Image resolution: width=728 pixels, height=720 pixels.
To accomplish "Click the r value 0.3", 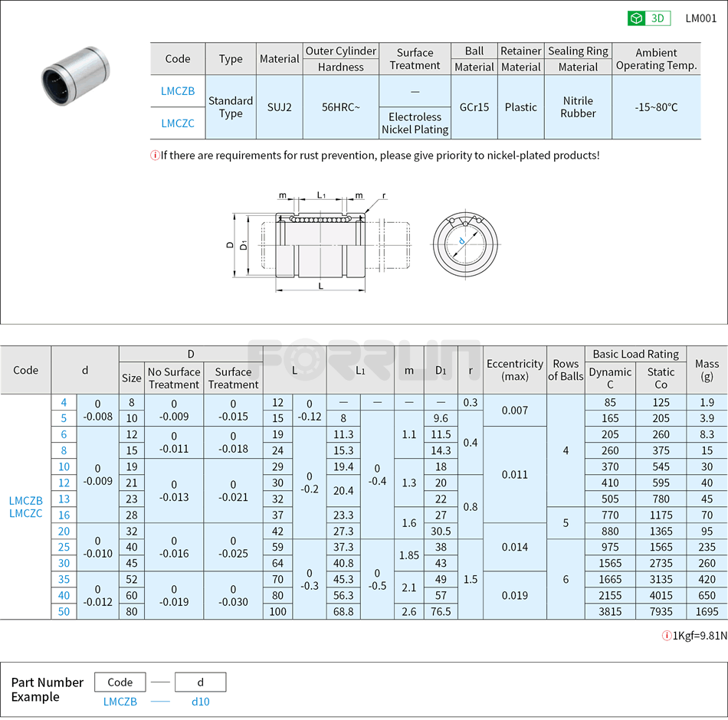I will tap(471, 402).
